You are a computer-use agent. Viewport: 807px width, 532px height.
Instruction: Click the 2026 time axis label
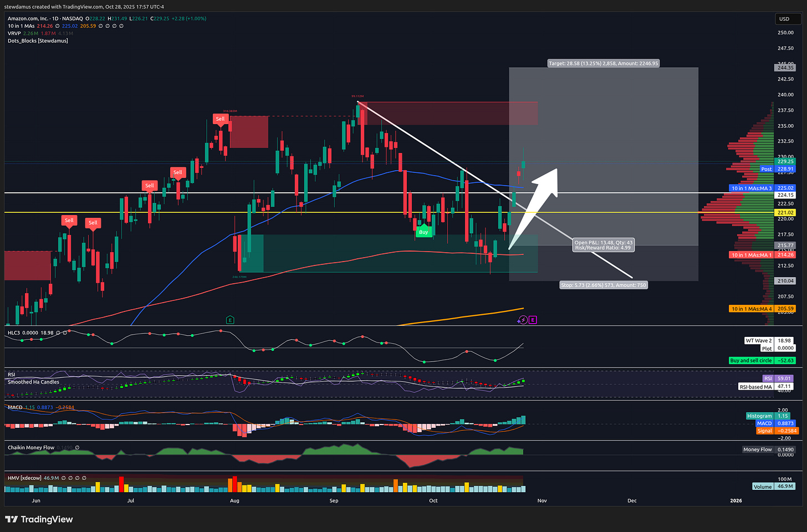coord(736,500)
